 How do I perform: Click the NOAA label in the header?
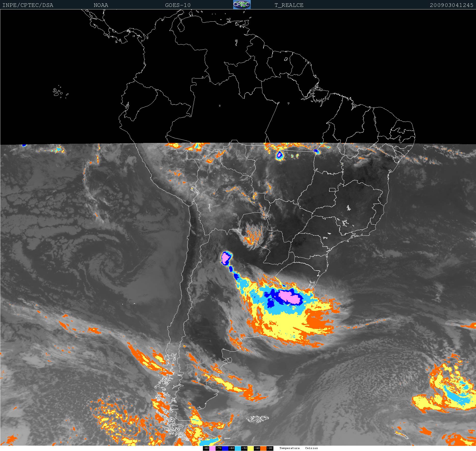101,5
